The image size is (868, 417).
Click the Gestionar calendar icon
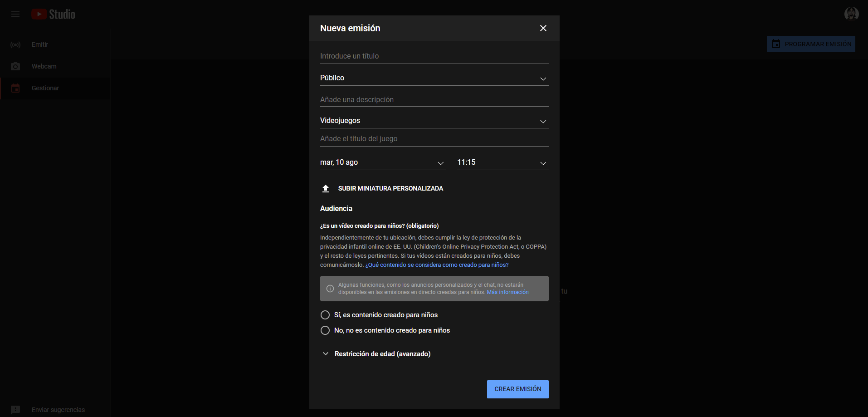[15, 88]
